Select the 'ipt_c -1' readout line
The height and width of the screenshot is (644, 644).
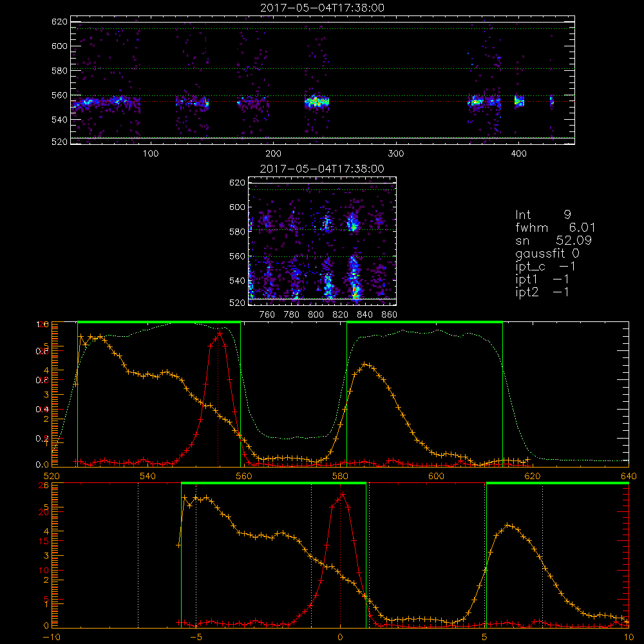pos(545,267)
